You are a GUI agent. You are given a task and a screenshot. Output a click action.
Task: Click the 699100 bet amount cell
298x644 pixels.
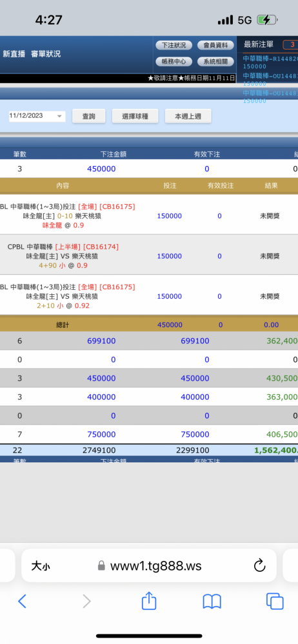click(x=101, y=341)
